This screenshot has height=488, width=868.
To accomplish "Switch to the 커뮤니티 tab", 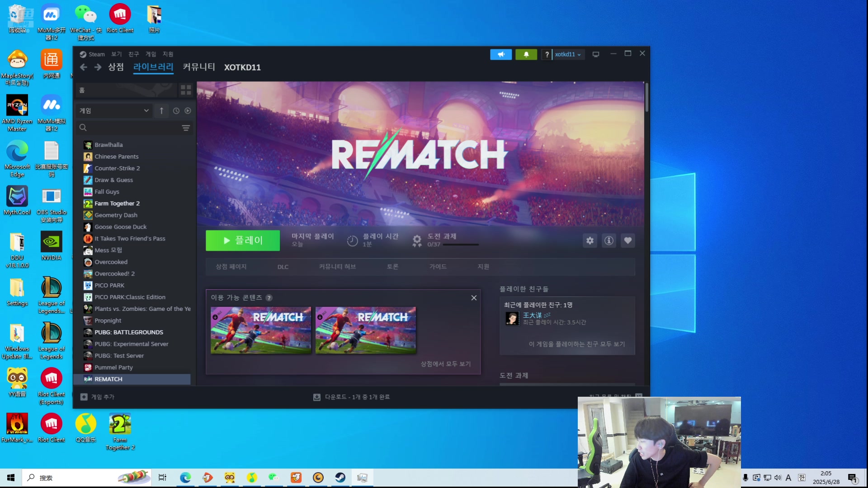I will point(198,67).
